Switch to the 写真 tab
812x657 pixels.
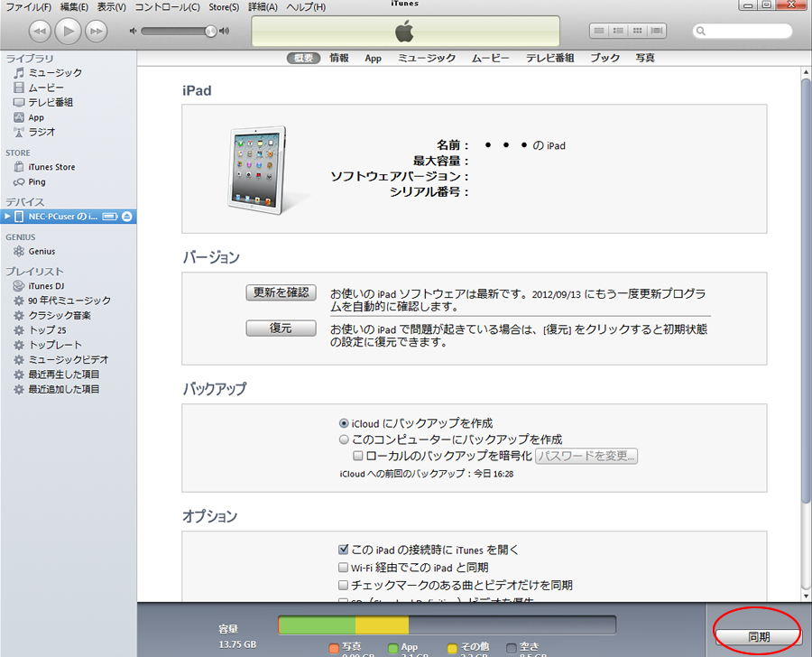[645, 58]
